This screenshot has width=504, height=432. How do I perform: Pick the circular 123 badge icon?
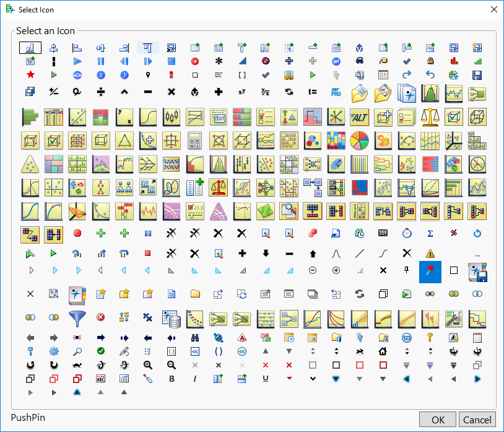pyautogui.click(x=407, y=338)
